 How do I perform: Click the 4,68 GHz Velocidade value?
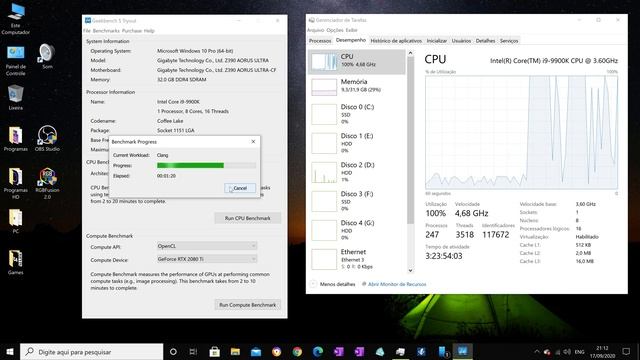pos(471,213)
